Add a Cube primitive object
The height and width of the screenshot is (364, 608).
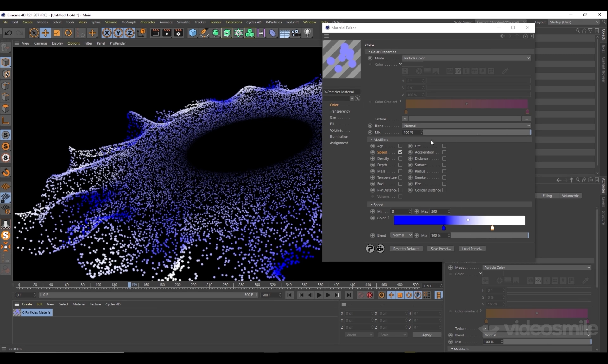tap(193, 33)
